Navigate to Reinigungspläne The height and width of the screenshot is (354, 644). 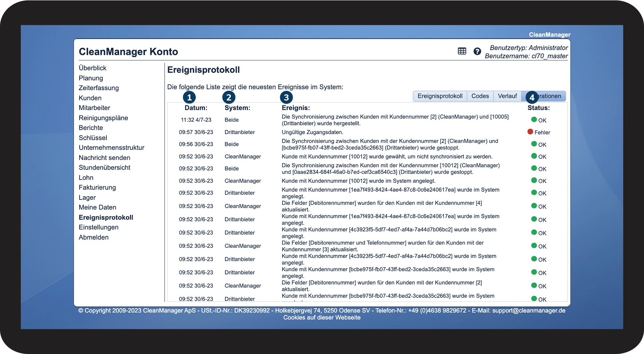coord(104,118)
